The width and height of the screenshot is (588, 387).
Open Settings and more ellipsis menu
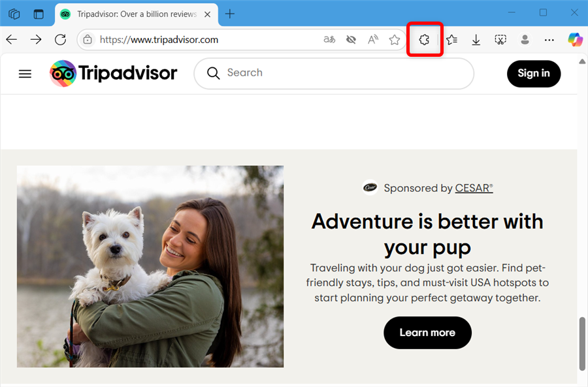coord(549,40)
